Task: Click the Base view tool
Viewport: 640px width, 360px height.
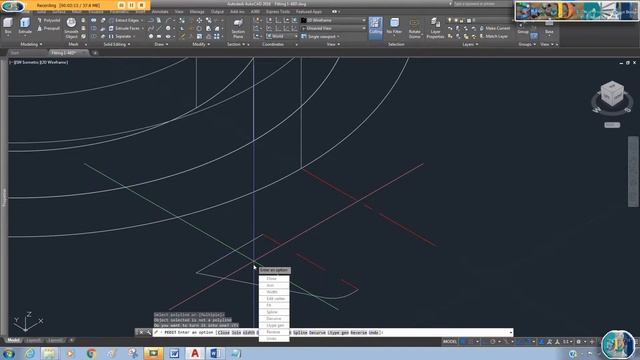Action: 549,28
